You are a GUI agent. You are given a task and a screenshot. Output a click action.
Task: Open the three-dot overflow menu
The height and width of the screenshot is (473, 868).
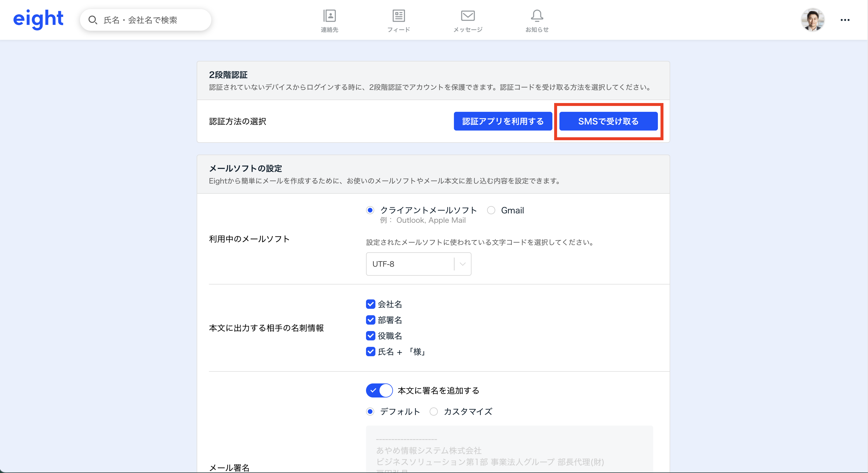pyautogui.click(x=845, y=20)
